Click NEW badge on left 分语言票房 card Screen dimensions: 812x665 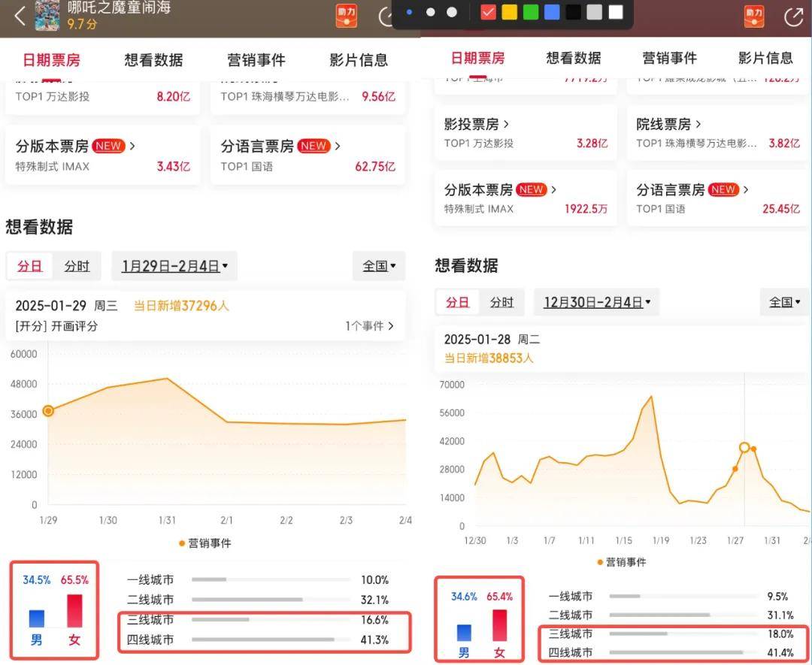click(314, 146)
